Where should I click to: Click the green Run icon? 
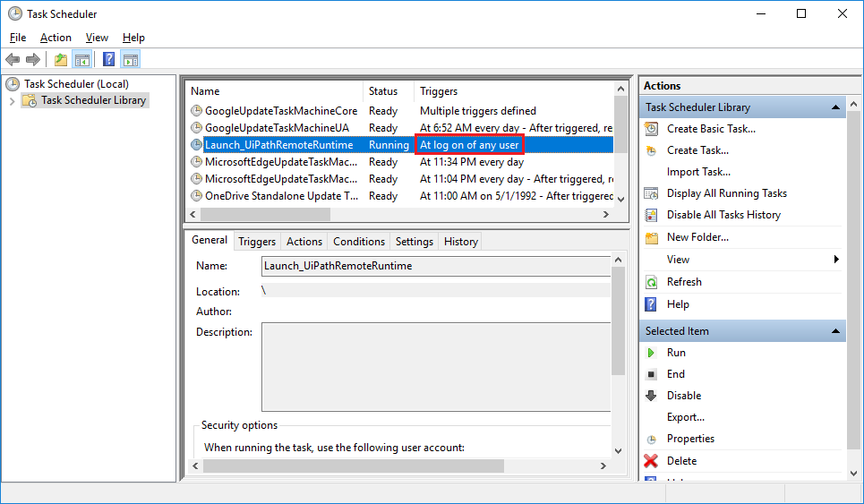click(651, 353)
